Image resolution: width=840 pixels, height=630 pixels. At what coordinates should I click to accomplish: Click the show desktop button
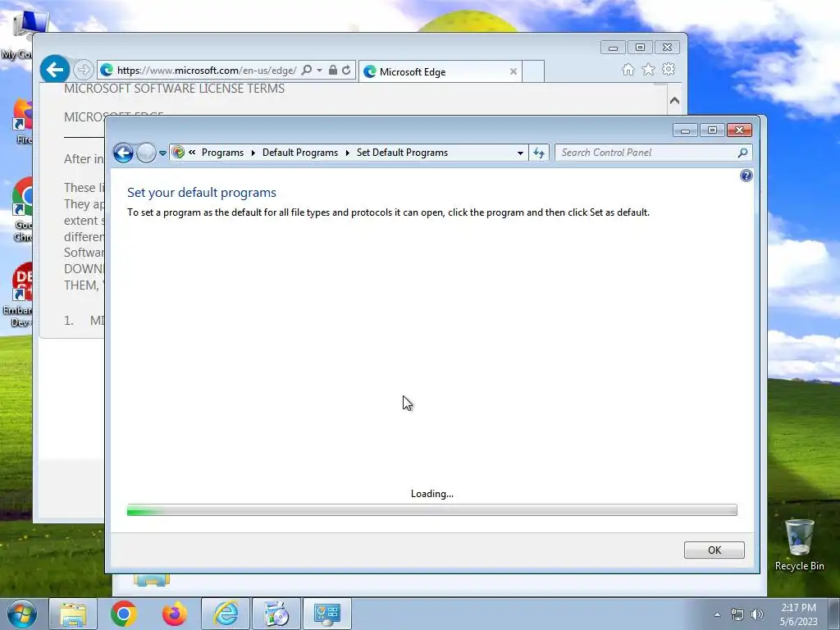(x=834, y=614)
